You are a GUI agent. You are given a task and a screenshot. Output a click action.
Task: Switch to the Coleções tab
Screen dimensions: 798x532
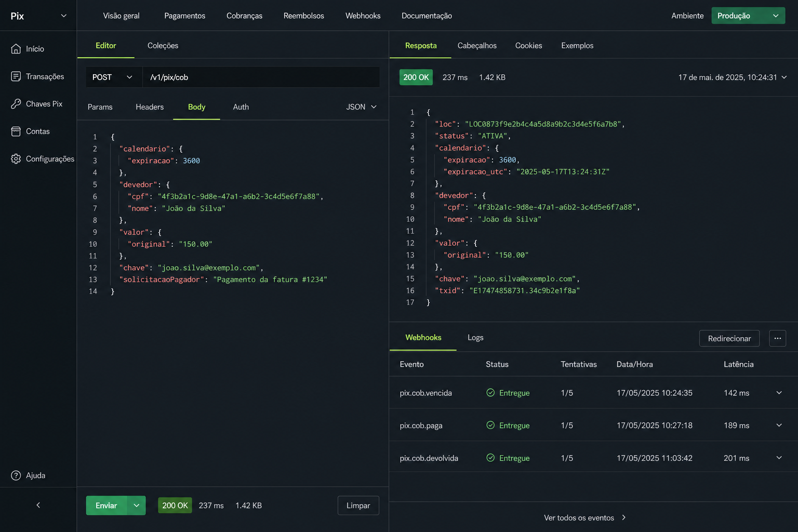click(x=163, y=46)
